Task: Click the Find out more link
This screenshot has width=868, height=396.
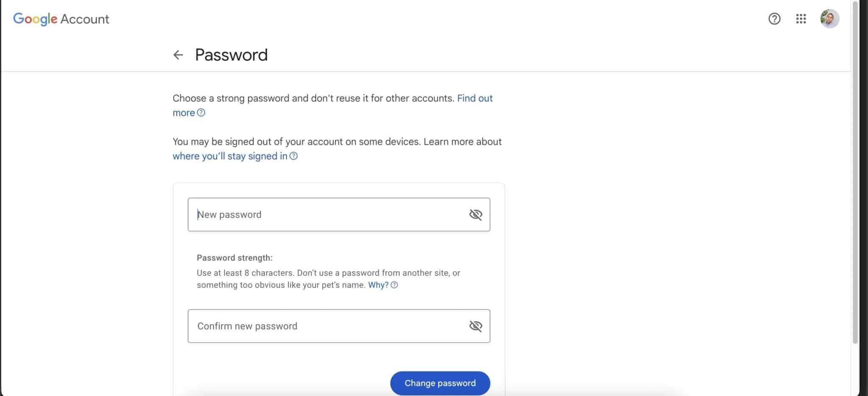Action: (474, 98)
